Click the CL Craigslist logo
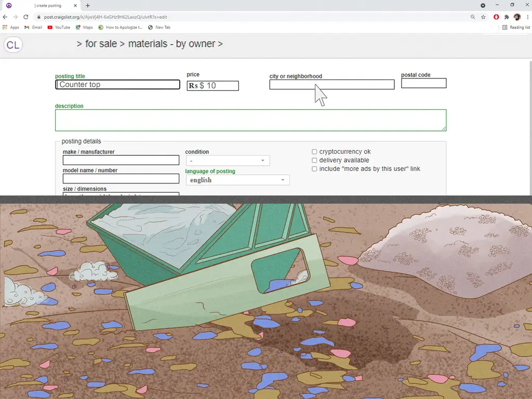This screenshot has height=399, width=532. pos(13,45)
